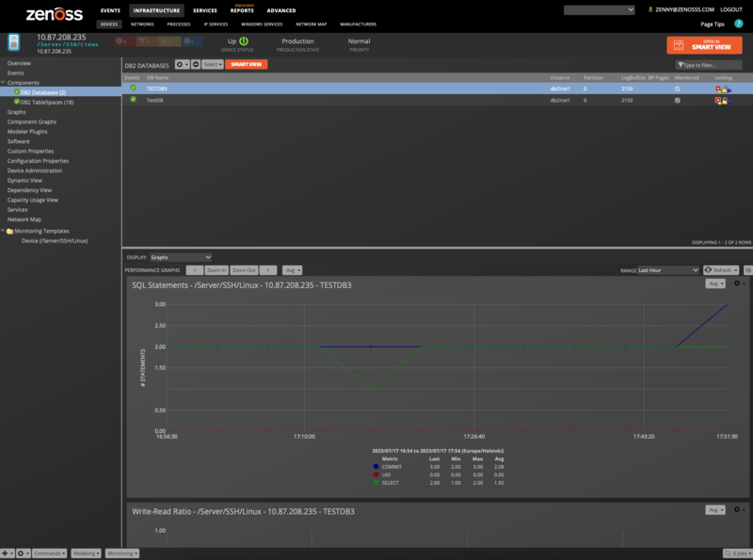
Task: Click the /Server/SSH/Linux device class link
Action: click(68, 44)
